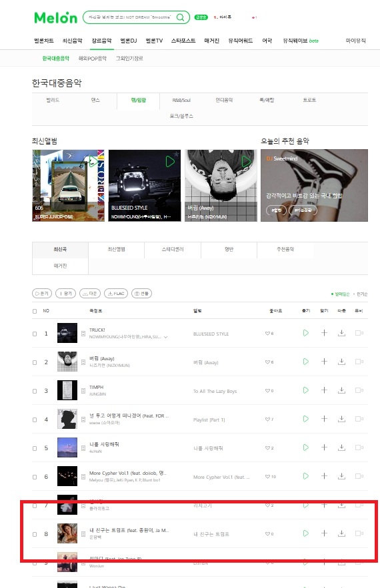This screenshot has height=588, width=380.
Task: Open the 멜론차트 menu
Action: pos(44,41)
